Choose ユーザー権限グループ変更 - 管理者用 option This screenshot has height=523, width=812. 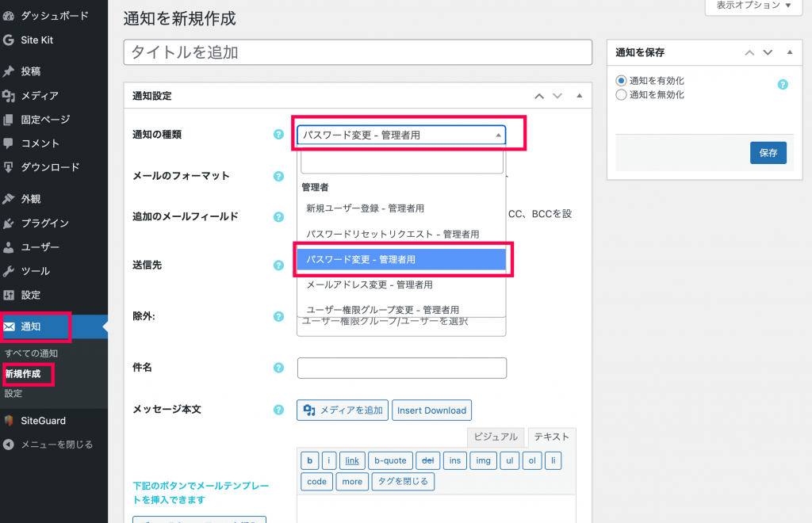click(401, 309)
